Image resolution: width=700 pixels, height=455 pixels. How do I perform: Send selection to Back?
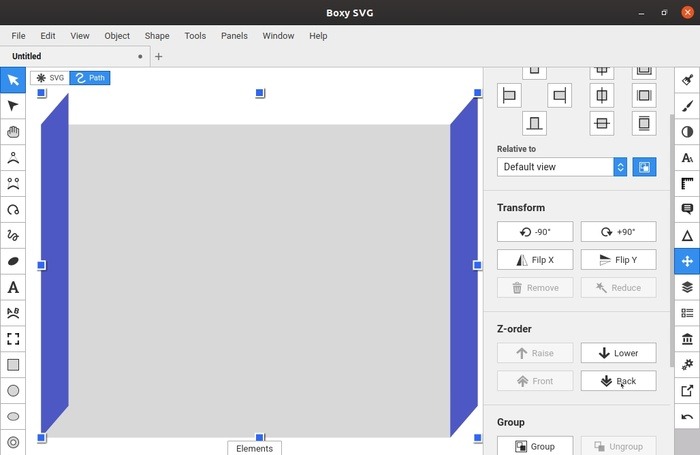(618, 381)
